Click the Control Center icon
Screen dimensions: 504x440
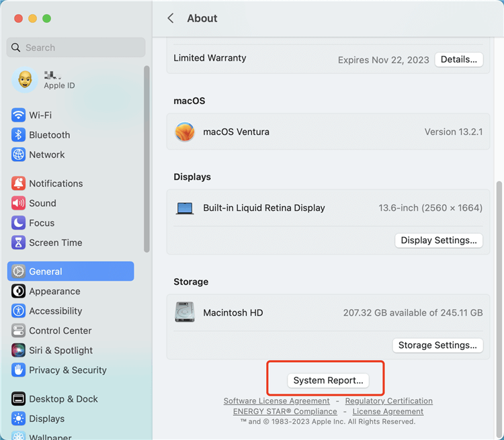(18, 331)
